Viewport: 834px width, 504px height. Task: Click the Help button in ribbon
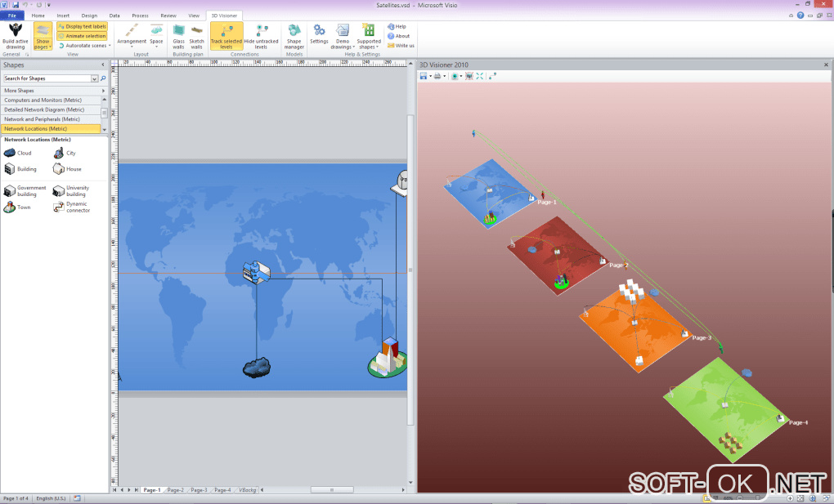point(397,26)
